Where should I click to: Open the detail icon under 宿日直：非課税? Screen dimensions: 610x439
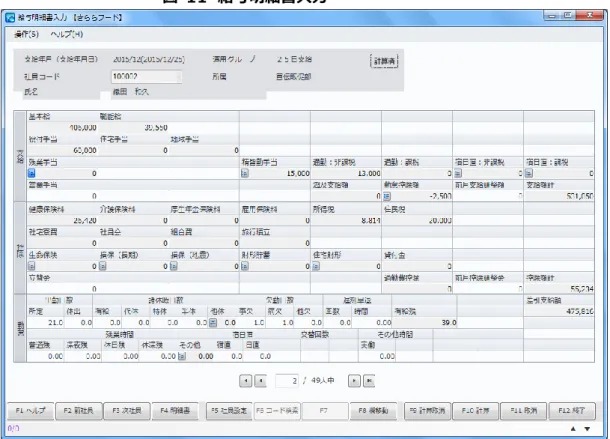pos(458,173)
